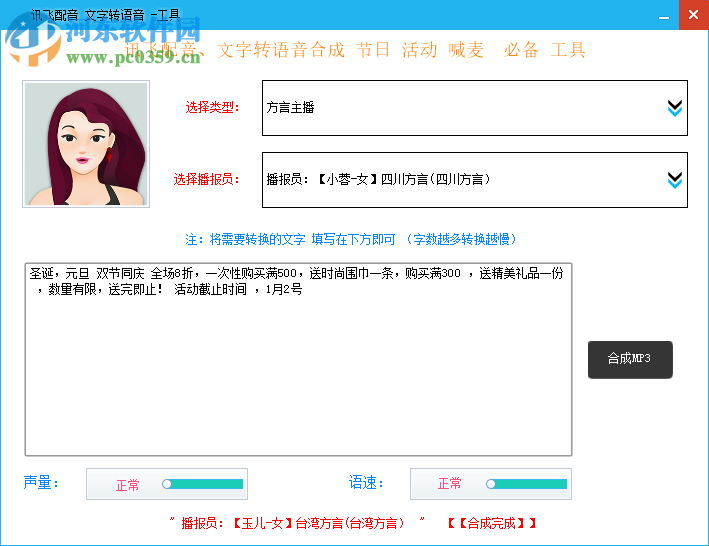Viewport: 709px width, 546px height.
Task: Adjust the 声量 volume slider handle
Action: coord(167,484)
